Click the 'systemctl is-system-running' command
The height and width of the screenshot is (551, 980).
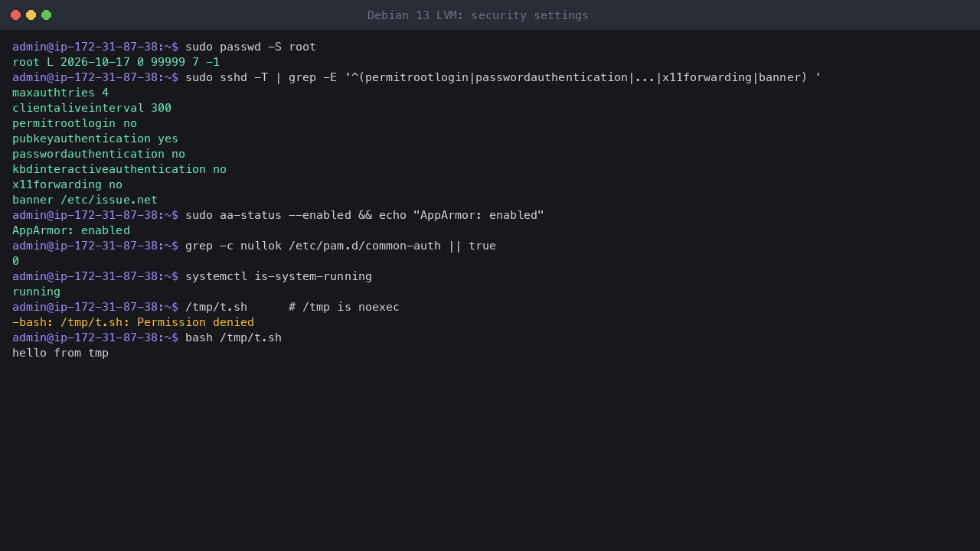(x=279, y=276)
